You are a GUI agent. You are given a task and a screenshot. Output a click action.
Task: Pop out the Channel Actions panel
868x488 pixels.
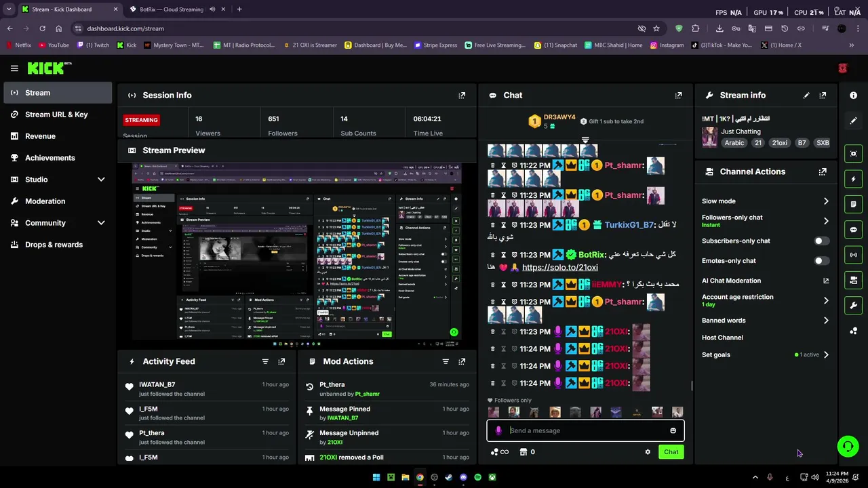click(823, 171)
